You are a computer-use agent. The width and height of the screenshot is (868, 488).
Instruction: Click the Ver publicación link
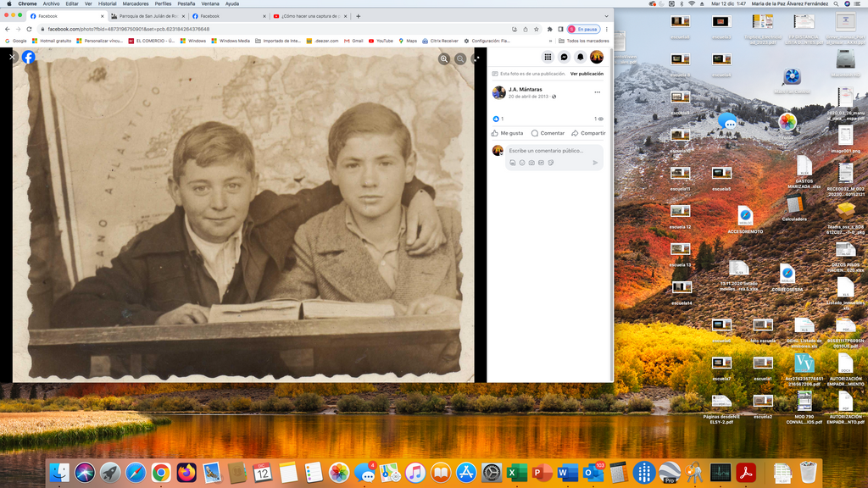click(x=587, y=74)
